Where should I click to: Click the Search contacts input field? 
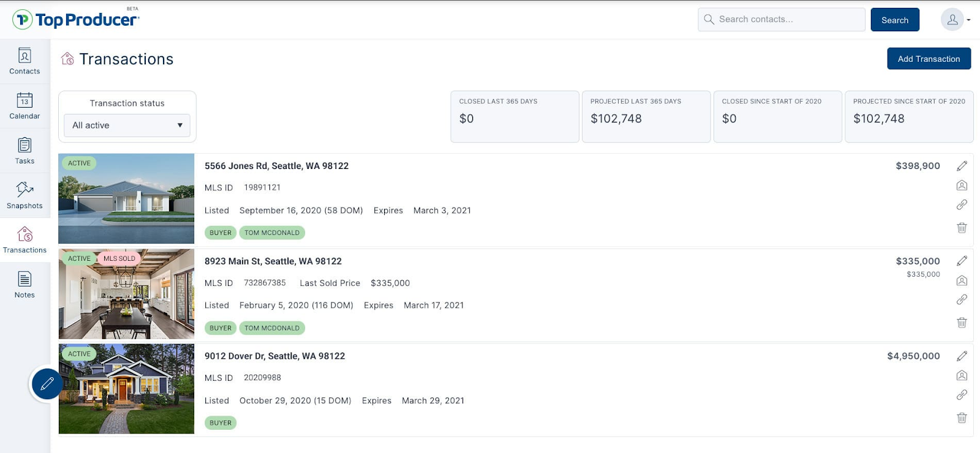(782, 20)
